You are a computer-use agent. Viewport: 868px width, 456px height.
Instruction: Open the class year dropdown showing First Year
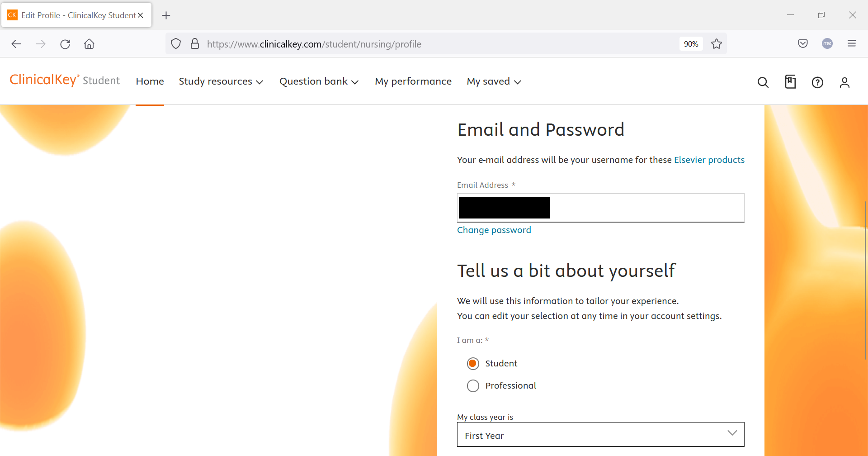(600, 435)
